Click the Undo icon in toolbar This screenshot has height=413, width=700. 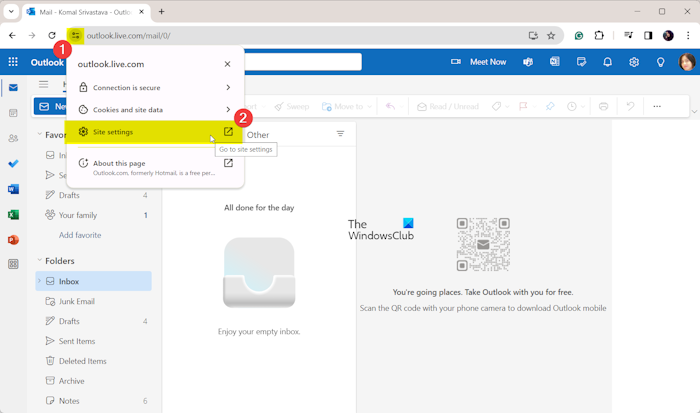pyautogui.click(x=630, y=106)
